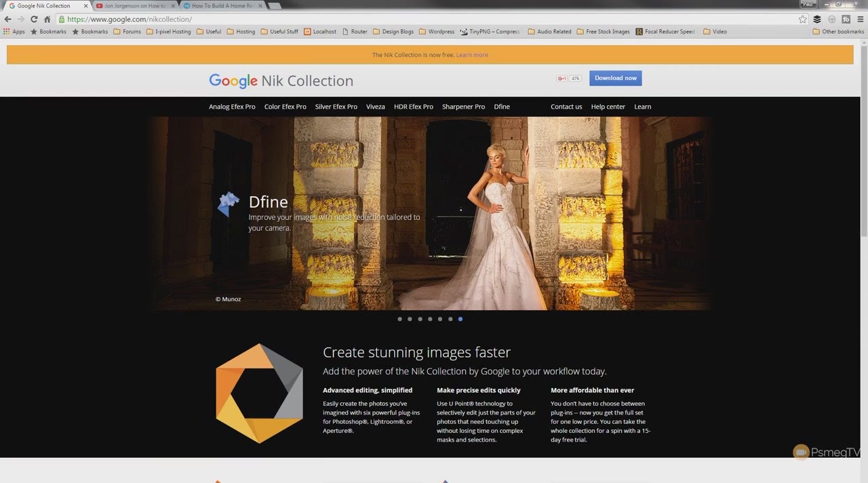
Task: Select the sixth carousel dot
Action: click(x=450, y=319)
